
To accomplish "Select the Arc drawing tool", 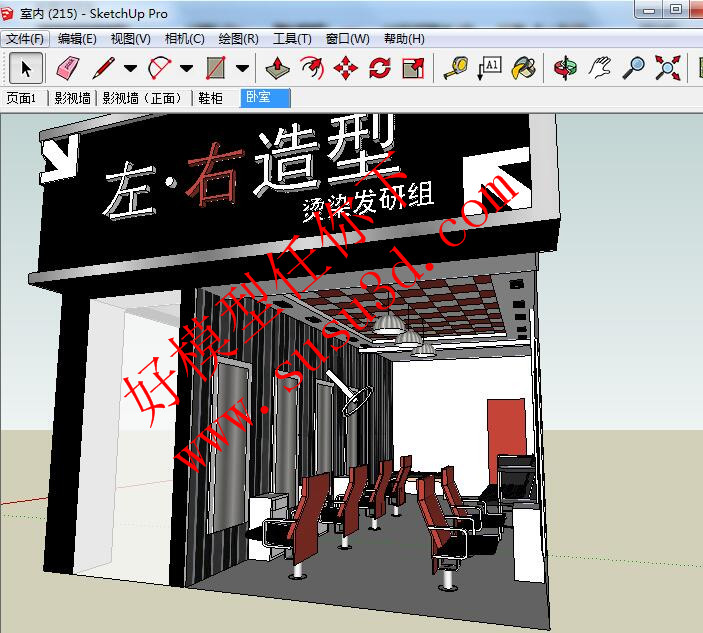I will 160,68.
